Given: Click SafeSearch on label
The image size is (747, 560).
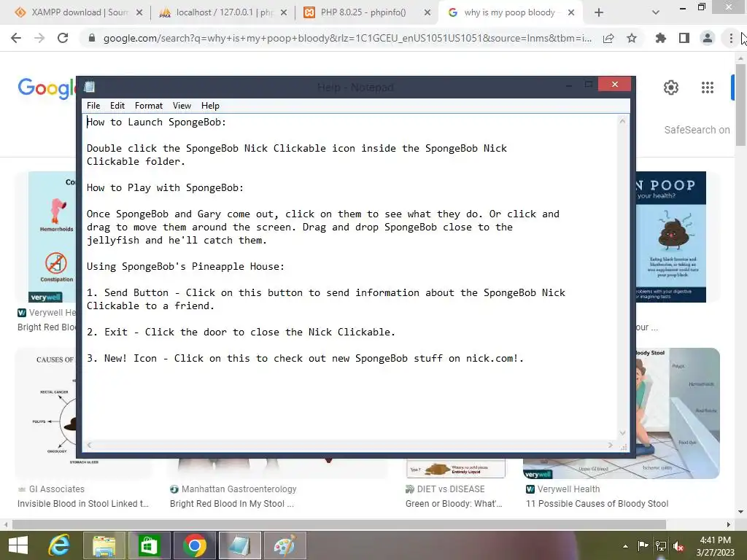Looking at the screenshot, I should pyautogui.click(x=697, y=130).
